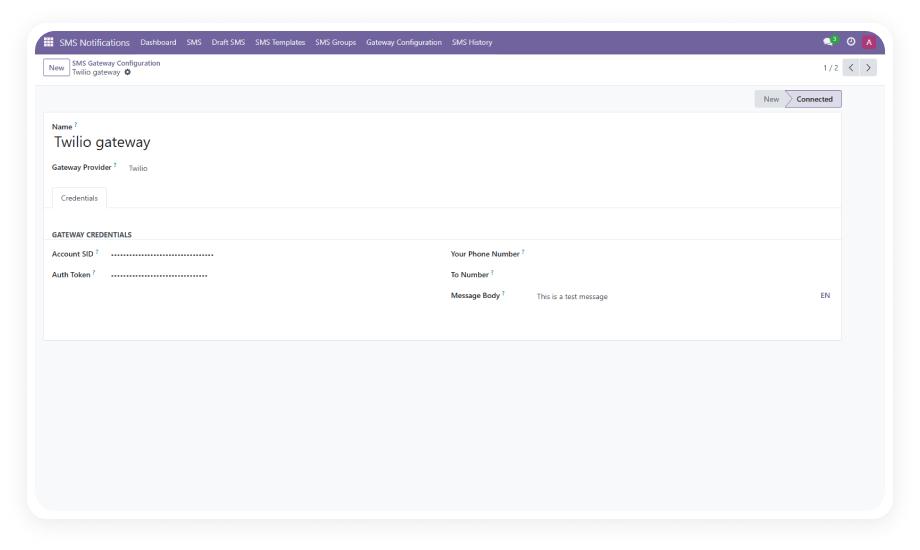Screen dimensions: 920x550
Task: Click the 1 / 2 pager counter
Action: tap(830, 68)
